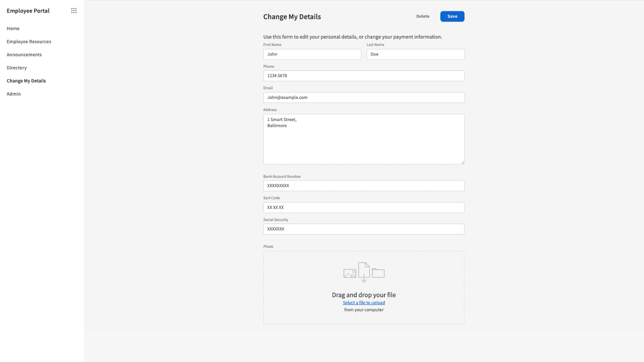Click the form description text

pyautogui.click(x=353, y=37)
